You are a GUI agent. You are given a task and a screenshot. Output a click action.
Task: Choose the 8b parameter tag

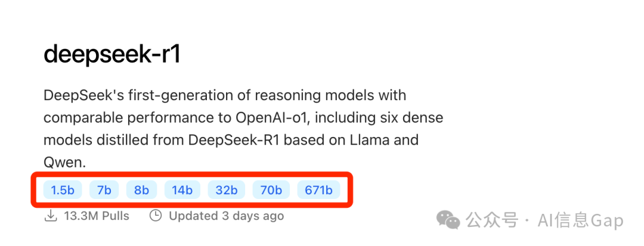coord(141,190)
